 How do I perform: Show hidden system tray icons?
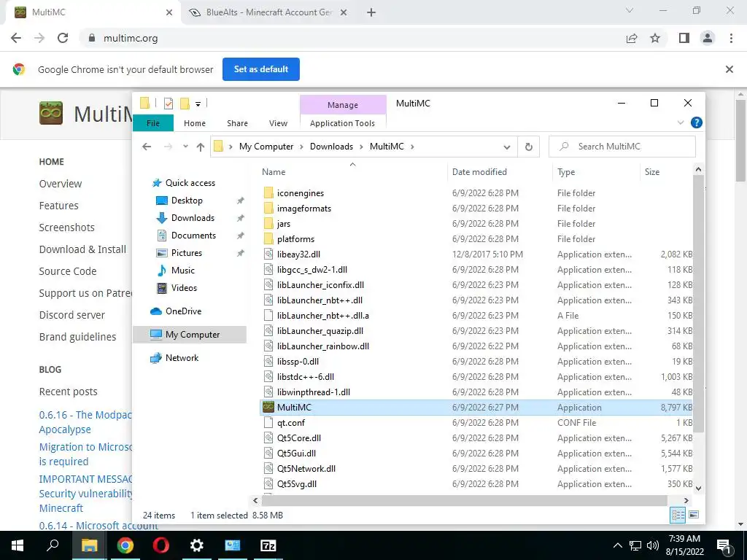(x=617, y=545)
